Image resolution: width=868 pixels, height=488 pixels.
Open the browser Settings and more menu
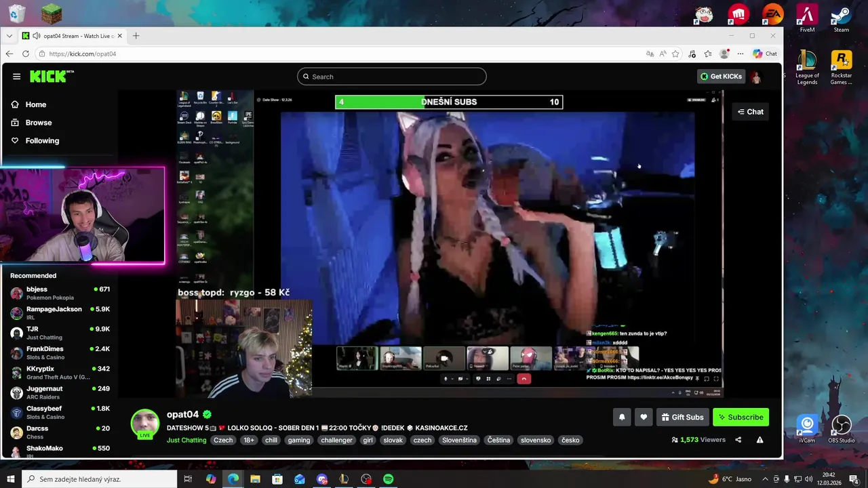click(x=740, y=54)
